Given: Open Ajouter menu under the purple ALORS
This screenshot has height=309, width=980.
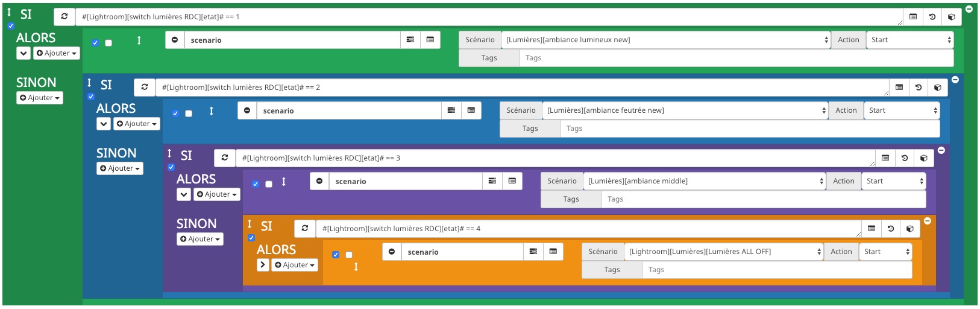Looking at the screenshot, I should tap(217, 194).
